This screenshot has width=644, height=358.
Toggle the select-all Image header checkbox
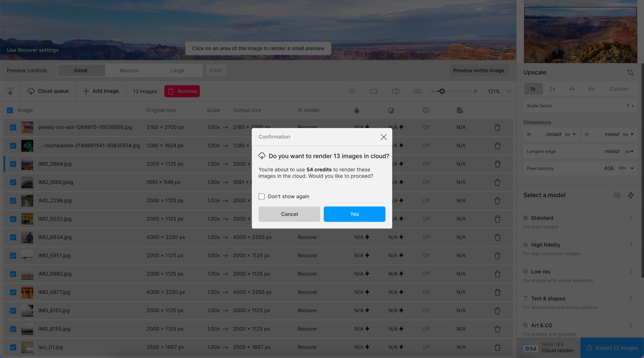tap(10, 110)
